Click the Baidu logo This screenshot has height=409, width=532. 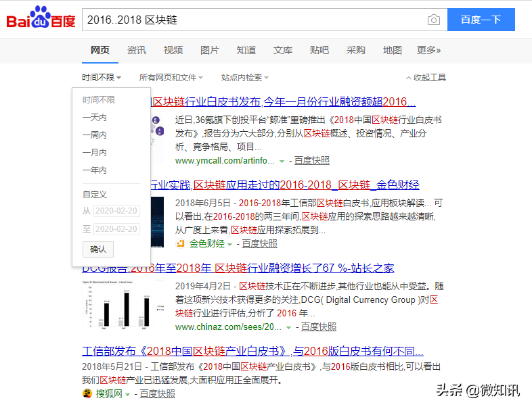[41, 18]
